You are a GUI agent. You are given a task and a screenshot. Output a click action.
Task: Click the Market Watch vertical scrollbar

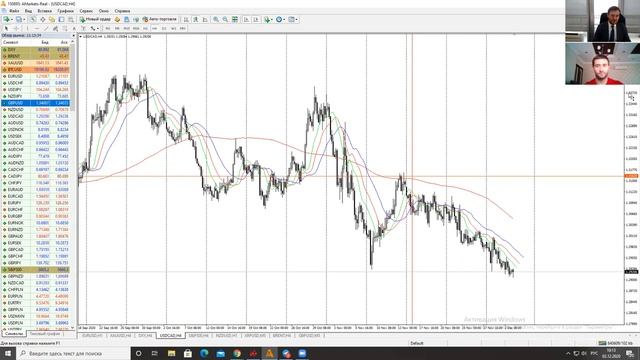[x=73, y=184]
